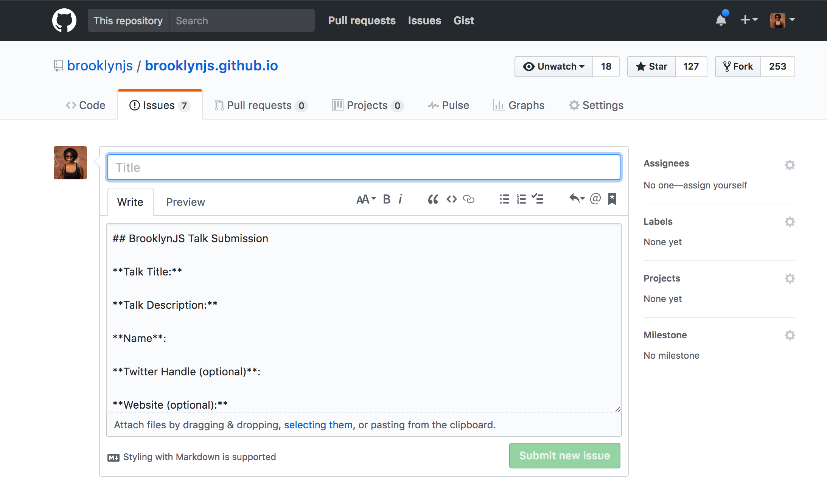Viewport: 827px width, 504px height.
Task: Star the brooklynjs repository
Action: tap(651, 67)
